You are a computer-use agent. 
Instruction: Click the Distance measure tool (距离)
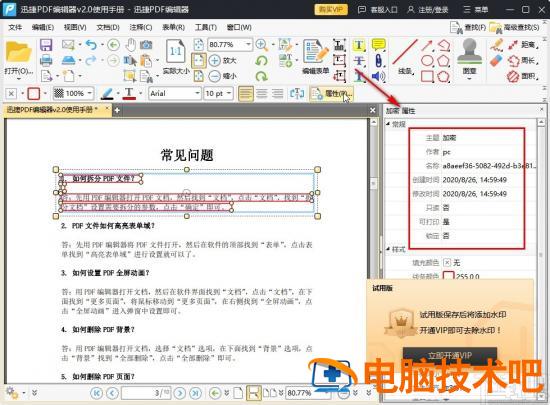523,45
